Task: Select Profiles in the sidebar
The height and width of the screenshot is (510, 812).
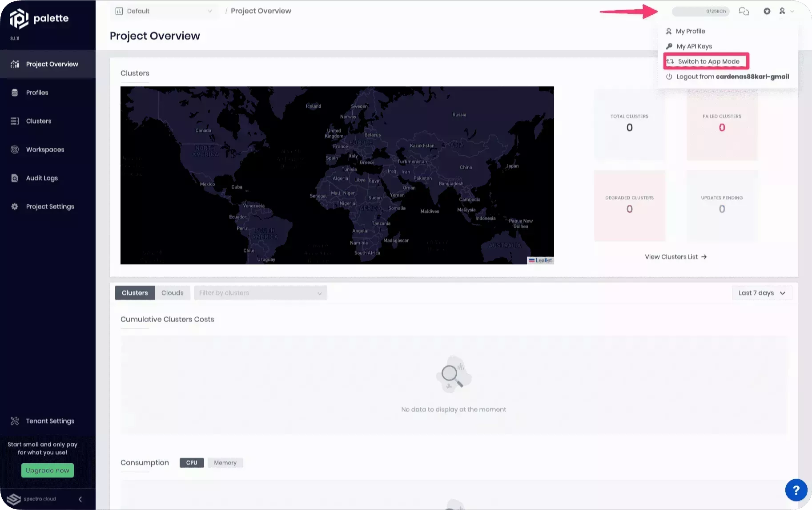Action: pyautogui.click(x=36, y=92)
